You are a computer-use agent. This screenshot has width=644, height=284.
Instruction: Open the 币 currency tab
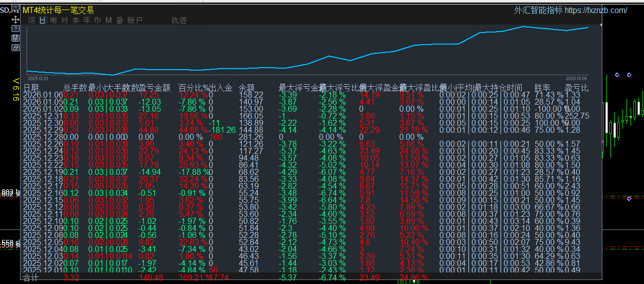(97, 21)
